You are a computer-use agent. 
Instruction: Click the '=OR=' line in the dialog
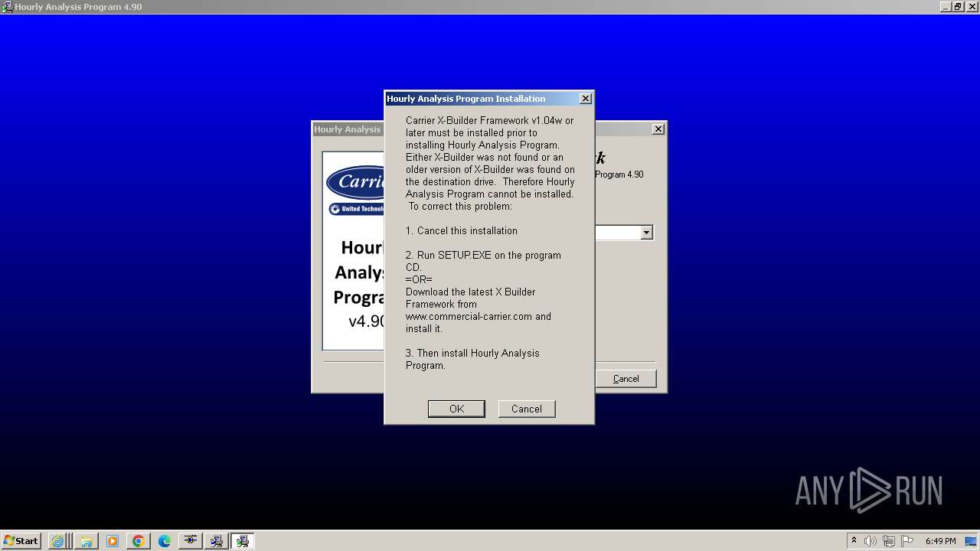(419, 279)
